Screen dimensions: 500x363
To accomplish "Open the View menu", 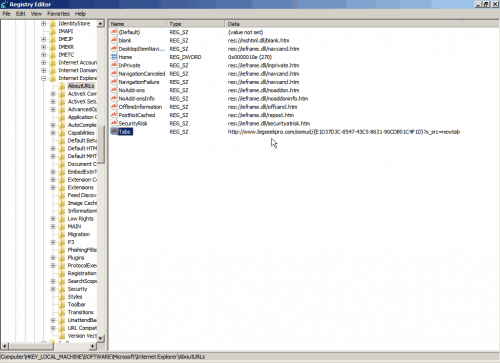I will [36, 14].
